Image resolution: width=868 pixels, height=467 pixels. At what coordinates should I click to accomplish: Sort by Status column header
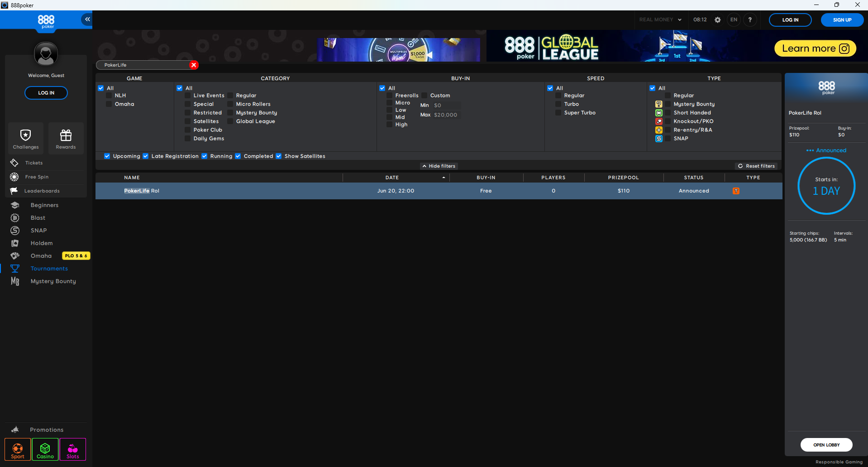[x=694, y=178]
